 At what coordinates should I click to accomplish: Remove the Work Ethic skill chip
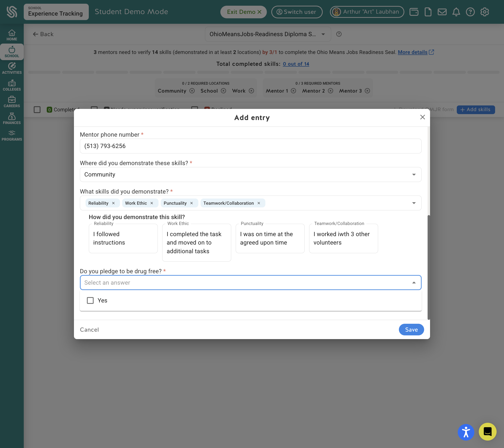(152, 203)
